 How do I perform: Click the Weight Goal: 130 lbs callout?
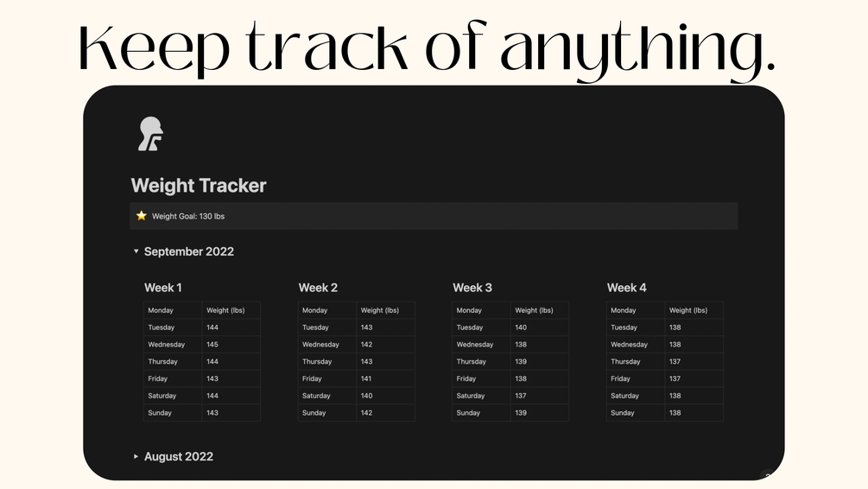(434, 216)
